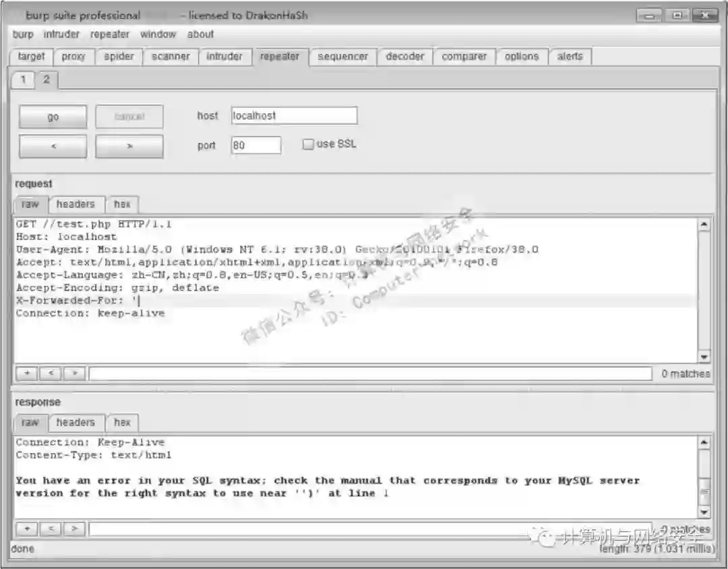The width and height of the screenshot is (728, 569).
Task: Open the about menu
Action: click(x=200, y=34)
